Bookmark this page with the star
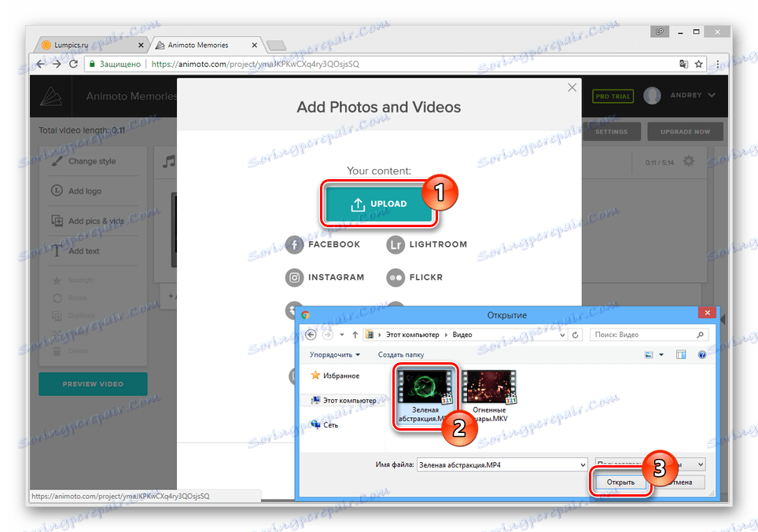The height and width of the screenshot is (532, 758). click(698, 64)
